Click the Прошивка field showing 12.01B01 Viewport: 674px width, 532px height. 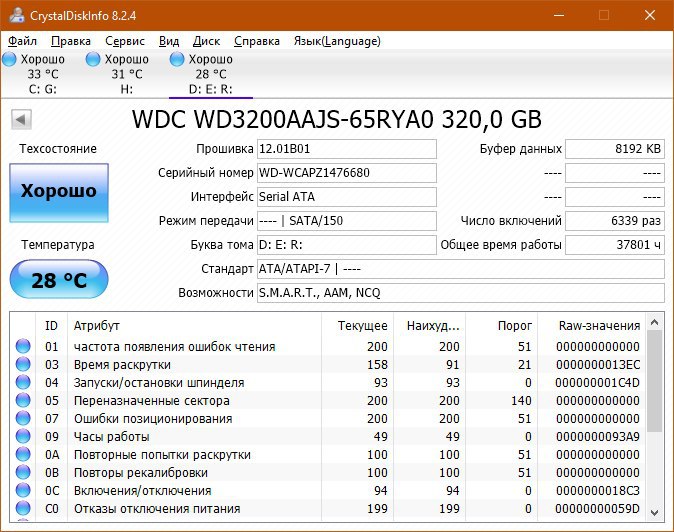coord(347,149)
